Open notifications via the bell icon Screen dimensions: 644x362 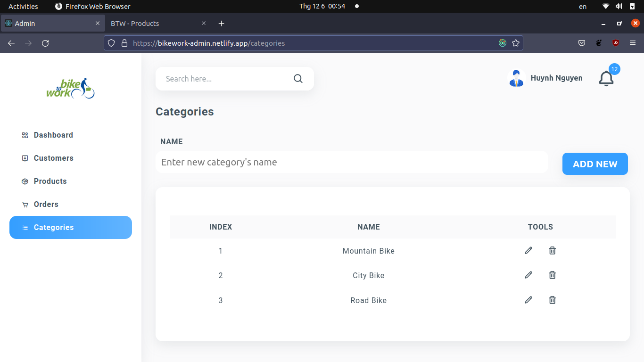606,79
